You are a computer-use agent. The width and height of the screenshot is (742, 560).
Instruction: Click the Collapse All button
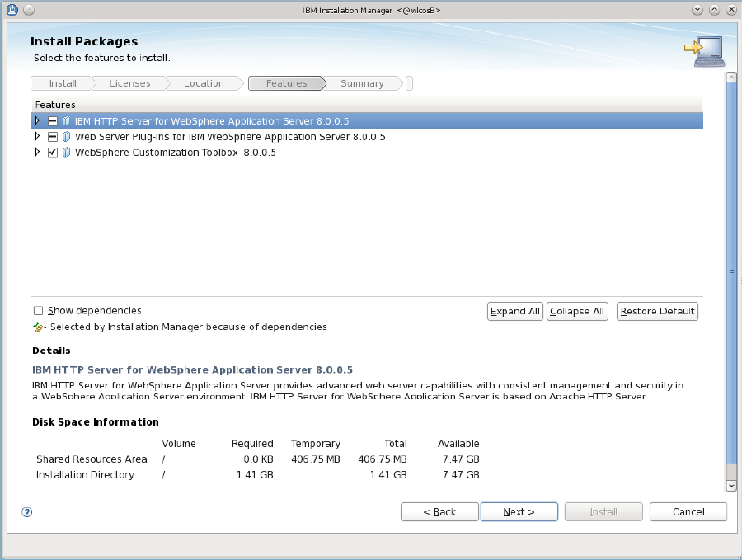click(x=577, y=311)
